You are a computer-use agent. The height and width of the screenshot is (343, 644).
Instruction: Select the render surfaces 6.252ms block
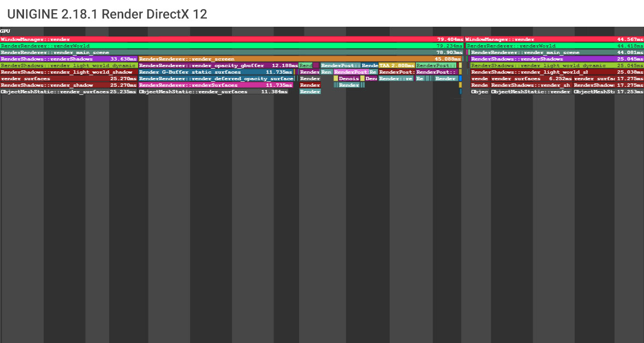tap(532, 79)
